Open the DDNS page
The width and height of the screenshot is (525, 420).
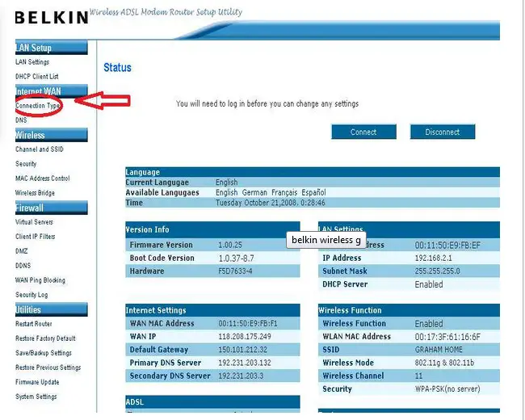(x=23, y=266)
